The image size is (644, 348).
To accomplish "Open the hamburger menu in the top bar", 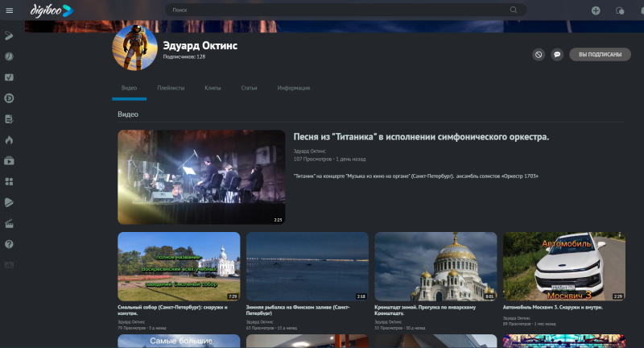I will pyautogui.click(x=9, y=10).
